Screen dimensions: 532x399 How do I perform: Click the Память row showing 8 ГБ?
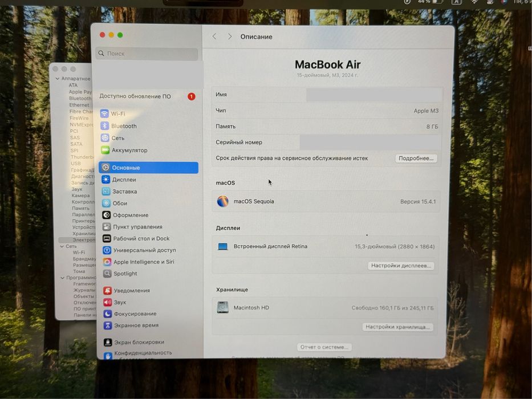[x=327, y=127]
